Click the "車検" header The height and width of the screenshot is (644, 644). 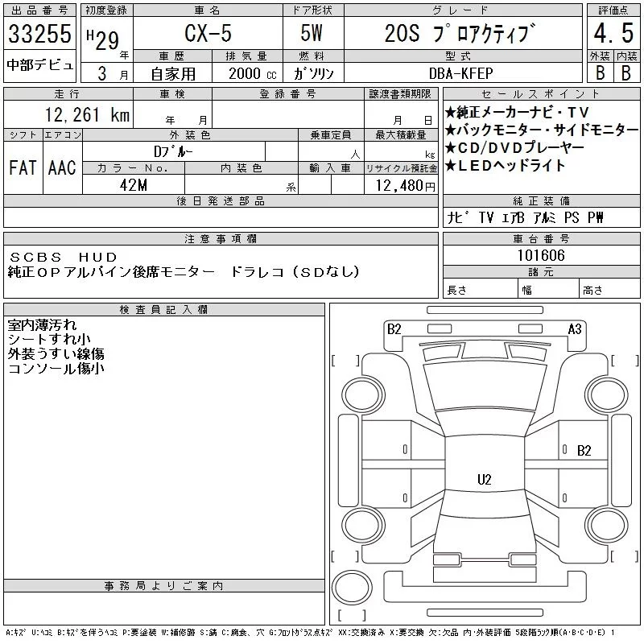[x=172, y=94]
